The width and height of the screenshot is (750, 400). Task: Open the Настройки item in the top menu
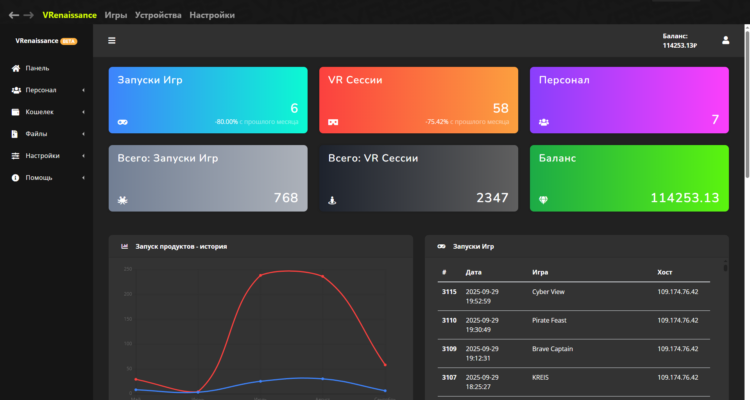pyautogui.click(x=212, y=15)
